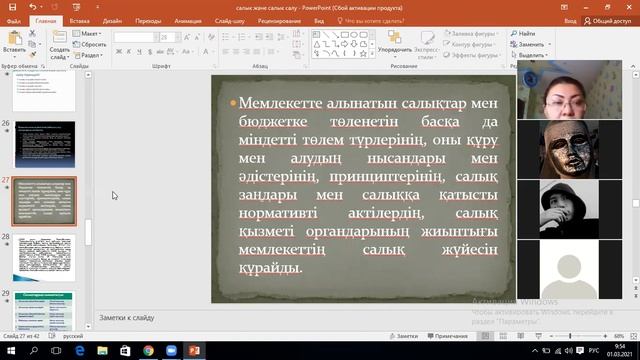Switch to the Transitions (Переходы) tab
This screenshot has width=640, height=360.
click(148, 21)
